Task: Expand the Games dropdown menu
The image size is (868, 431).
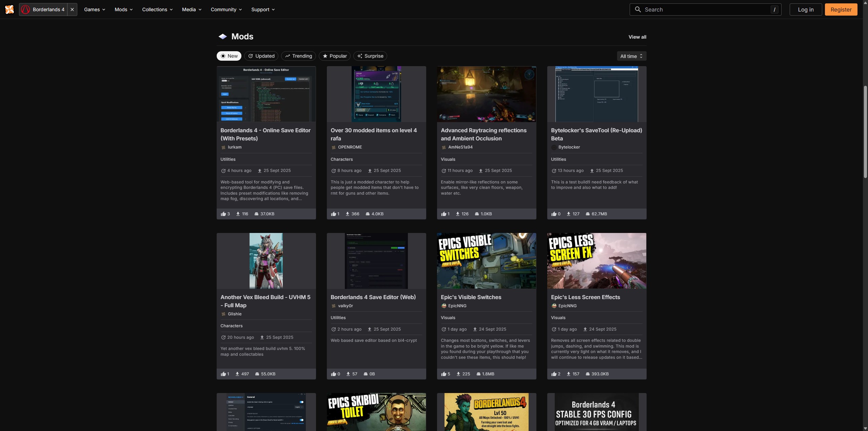Action: tap(95, 9)
